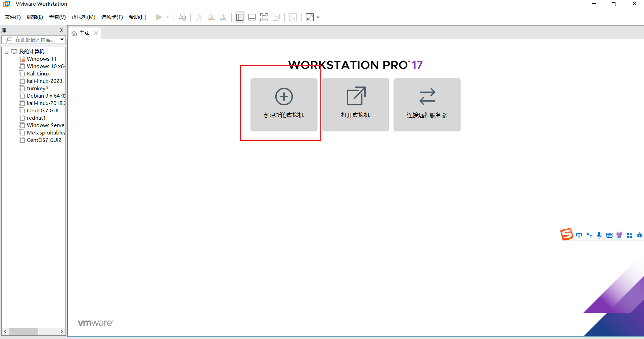The width and height of the screenshot is (644, 339).
Task: Open 查看(V) menu
Action: point(57,17)
